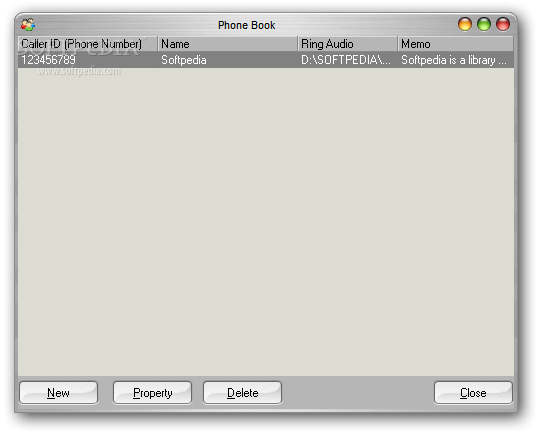
Task: Delete the selected phone book entry
Action: coord(243,393)
